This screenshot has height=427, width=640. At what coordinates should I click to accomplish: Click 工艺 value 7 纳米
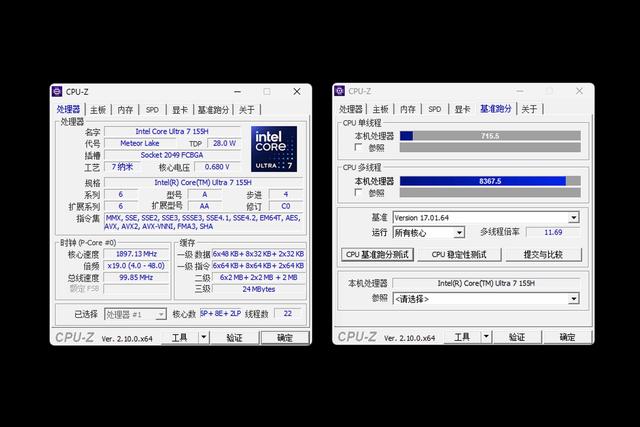(x=122, y=167)
